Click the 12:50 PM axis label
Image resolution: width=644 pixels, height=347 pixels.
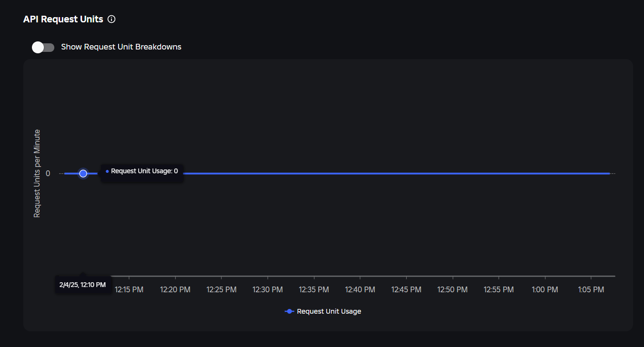pos(453,289)
